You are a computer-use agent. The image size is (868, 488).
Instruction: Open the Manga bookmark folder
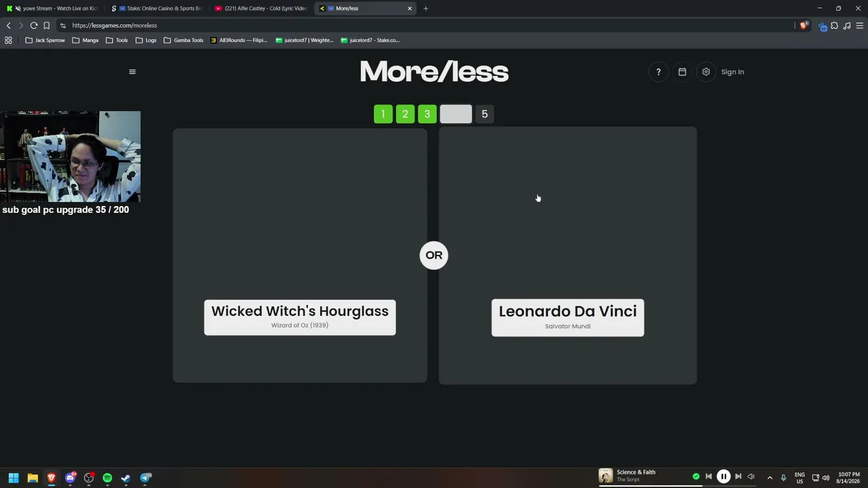[85, 40]
